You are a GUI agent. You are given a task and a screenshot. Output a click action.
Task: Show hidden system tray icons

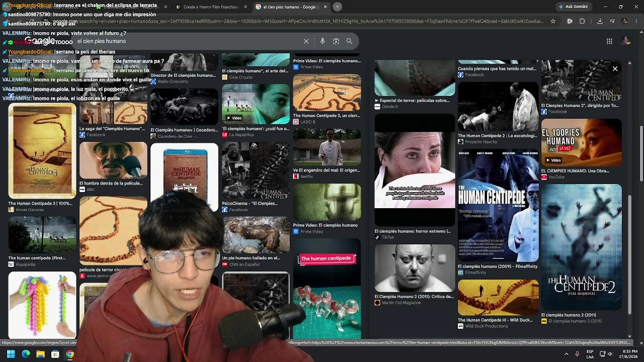click(x=567, y=354)
